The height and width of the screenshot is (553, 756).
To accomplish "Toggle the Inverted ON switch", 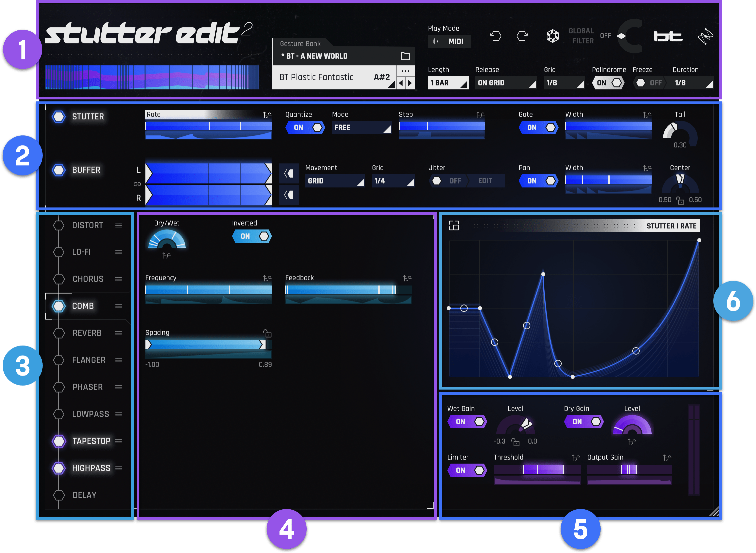I will point(252,236).
